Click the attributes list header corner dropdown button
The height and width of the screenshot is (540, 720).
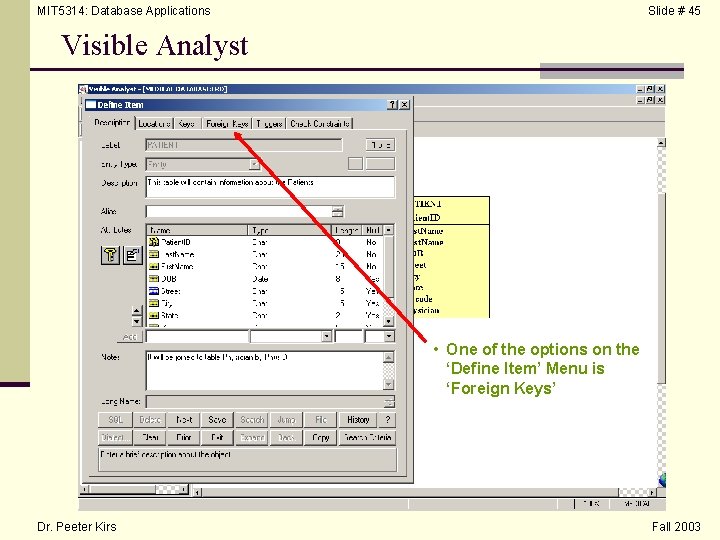click(389, 230)
